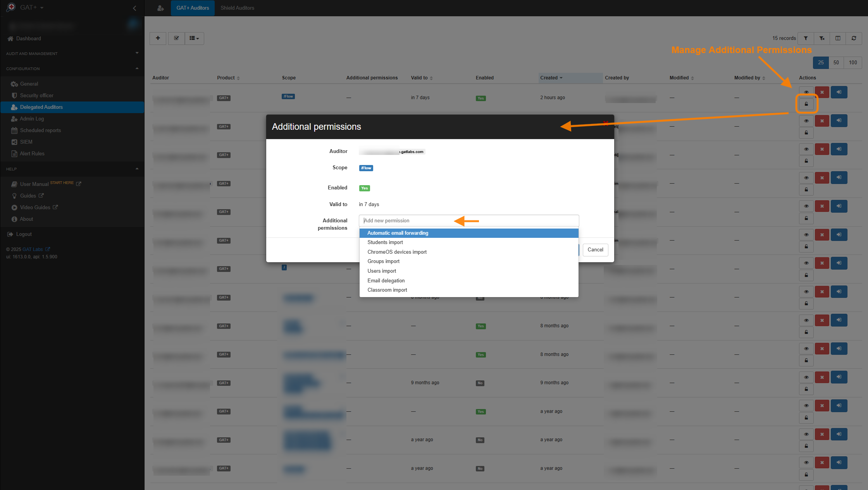Viewport: 868px width, 490px height.
Task: Select 50 records per page
Action: click(836, 62)
